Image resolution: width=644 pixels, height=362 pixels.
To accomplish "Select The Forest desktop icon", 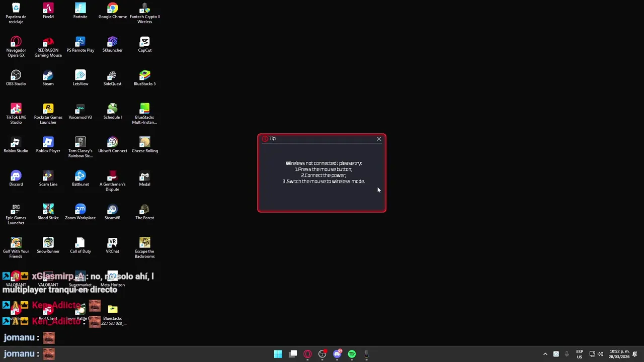I will 144,212.
